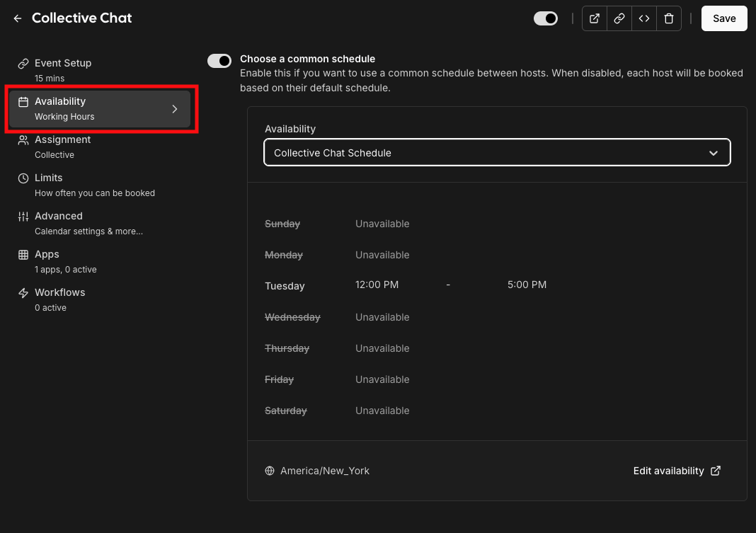Open the Assignment tab
Viewport: 756px width, 533px height.
tap(100, 147)
